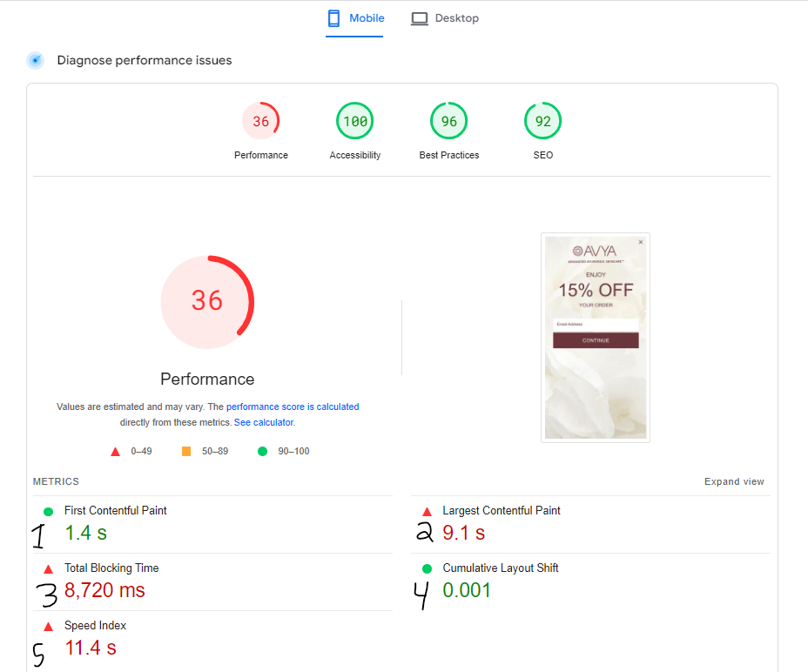The height and width of the screenshot is (672, 808).
Task: Click the Cumulative Layout Shift label
Action: click(x=501, y=568)
